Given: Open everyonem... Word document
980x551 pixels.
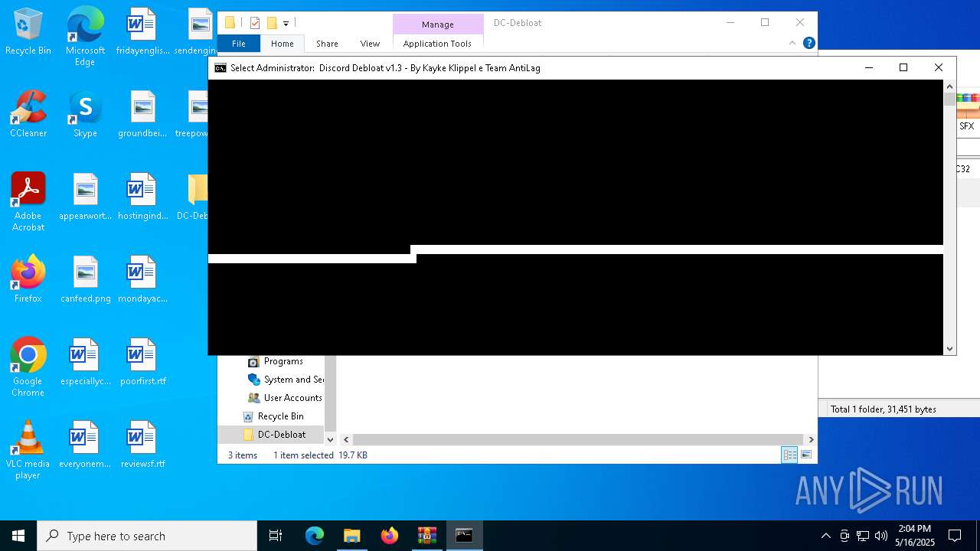Looking at the screenshot, I should coord(85,445).
